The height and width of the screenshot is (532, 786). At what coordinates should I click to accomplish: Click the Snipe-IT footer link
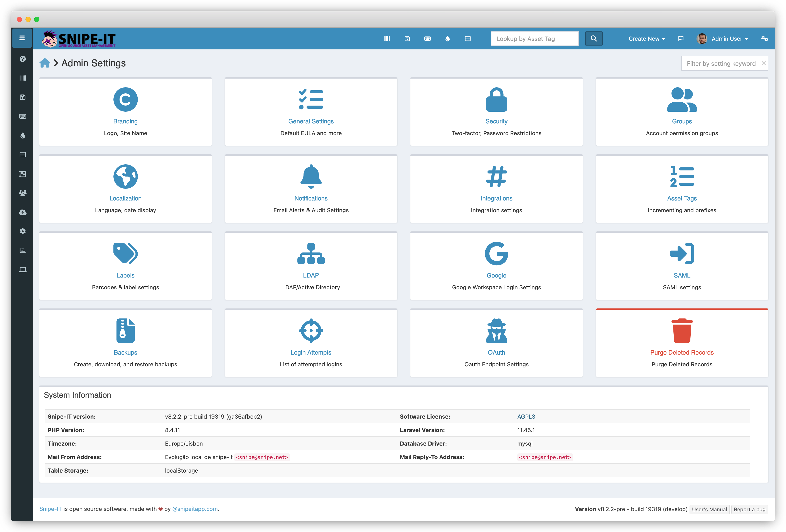pyautogui.click(x=50, y=509)
